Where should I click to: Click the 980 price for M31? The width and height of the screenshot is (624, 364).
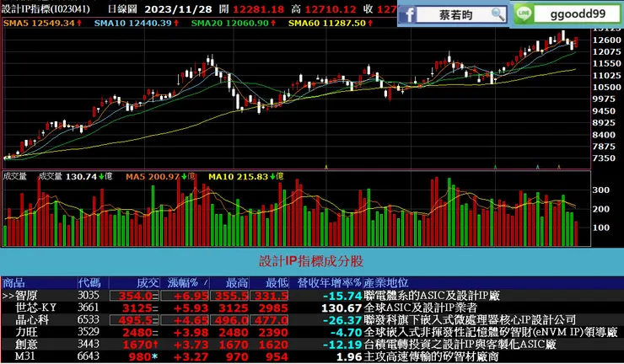[x=140, y=357]
